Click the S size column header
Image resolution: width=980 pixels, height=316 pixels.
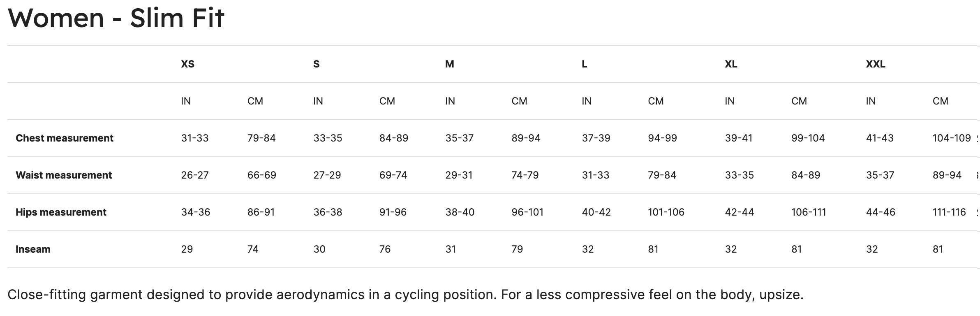tap(316, 64)
